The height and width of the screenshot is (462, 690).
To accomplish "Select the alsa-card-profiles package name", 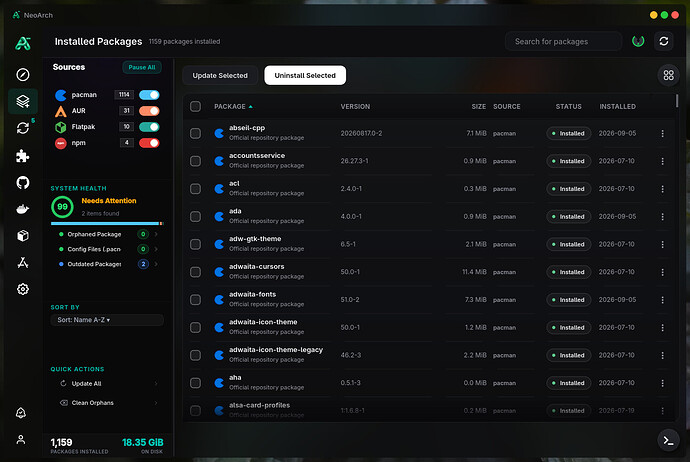I will click(259, 405).
